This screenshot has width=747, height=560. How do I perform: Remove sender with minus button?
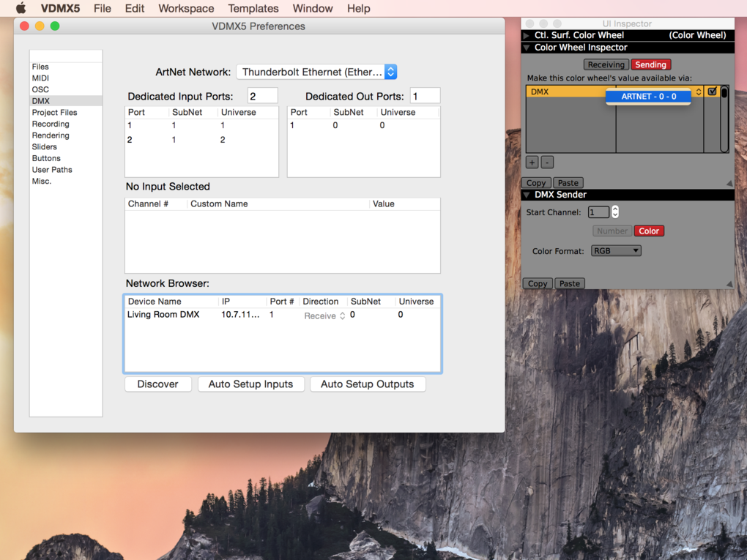[547, 163]
